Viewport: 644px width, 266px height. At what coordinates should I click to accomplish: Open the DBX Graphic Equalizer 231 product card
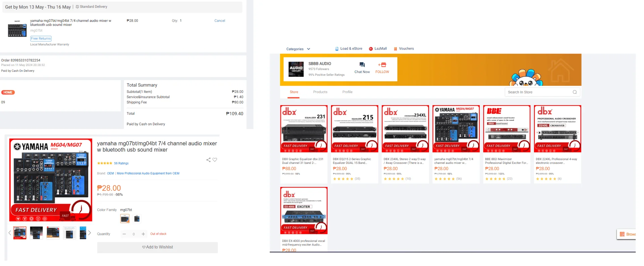coord(304,144)
